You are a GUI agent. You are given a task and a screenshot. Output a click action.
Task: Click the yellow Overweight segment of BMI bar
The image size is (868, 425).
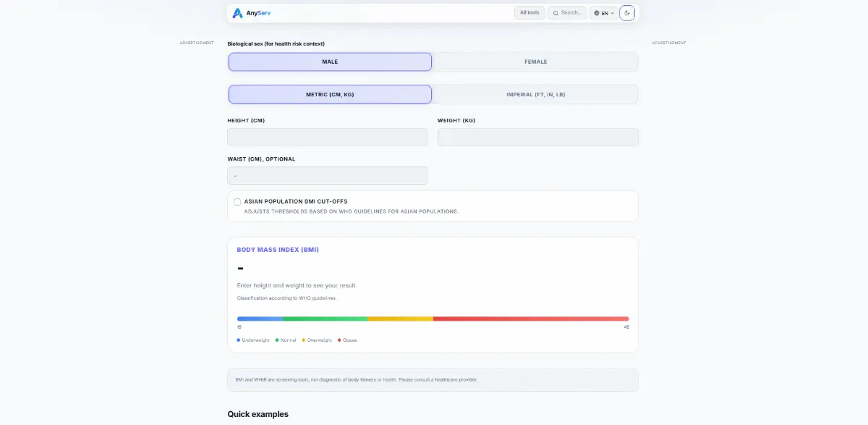[x=400, y=319]
